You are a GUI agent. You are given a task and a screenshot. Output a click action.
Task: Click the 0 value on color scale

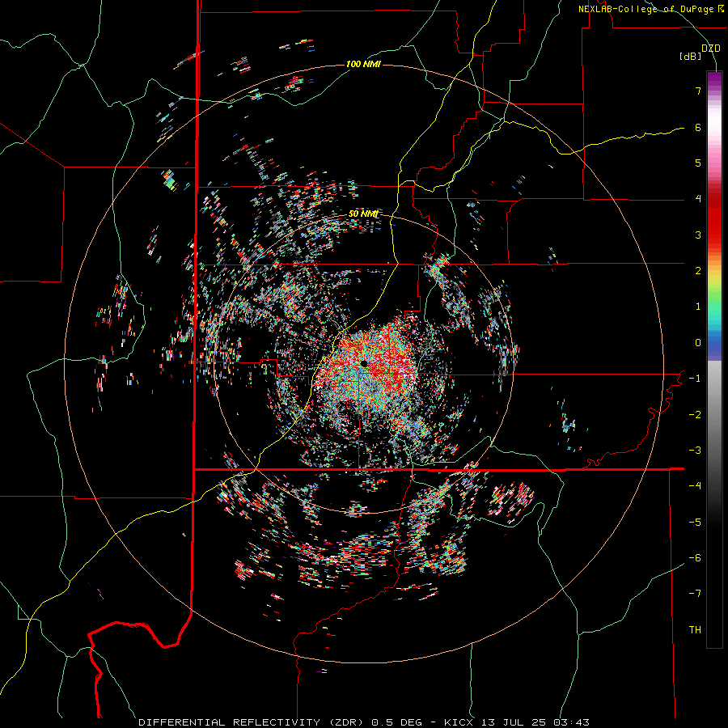point(698,343)
